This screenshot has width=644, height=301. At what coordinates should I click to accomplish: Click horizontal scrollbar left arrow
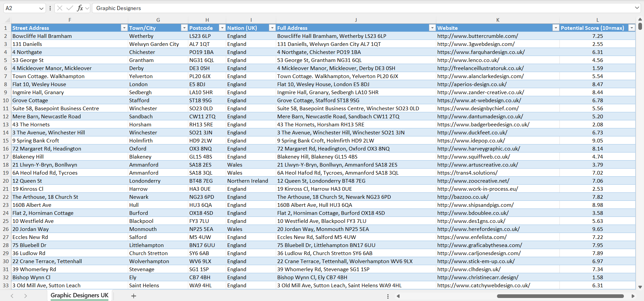398,296
